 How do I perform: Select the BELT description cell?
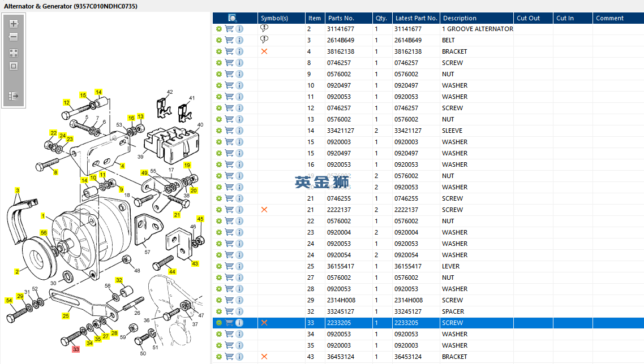(x=448, y=40)
